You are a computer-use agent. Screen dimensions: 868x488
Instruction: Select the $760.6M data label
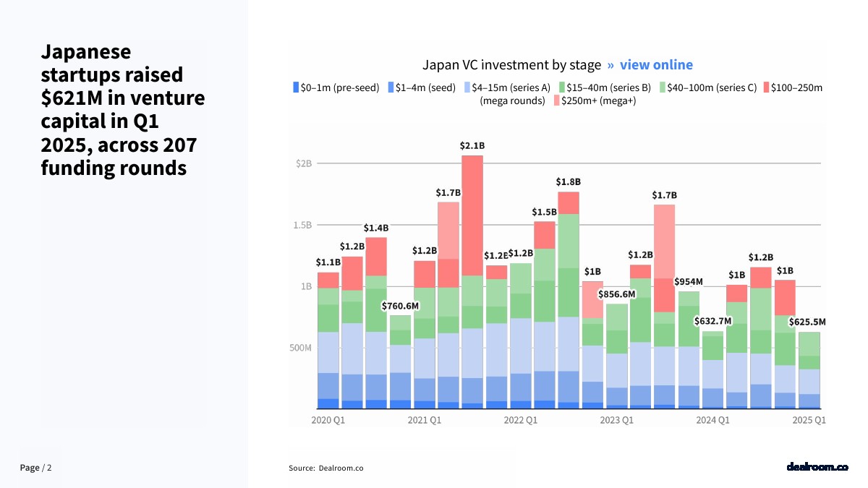point(400,306)
